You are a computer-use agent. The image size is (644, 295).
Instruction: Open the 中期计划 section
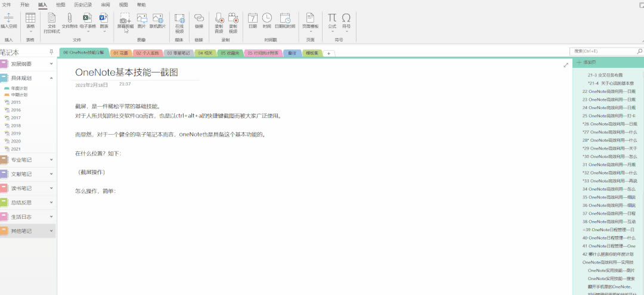19,95
